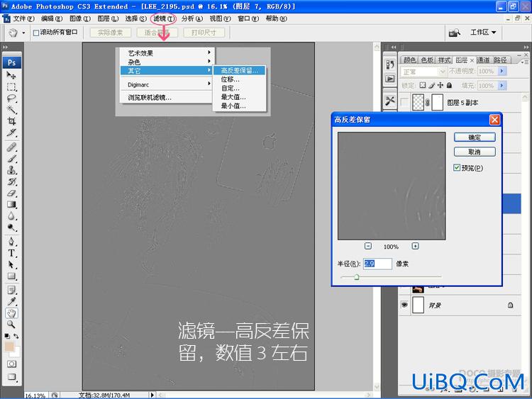The width and height of the screenshot is (532, 399).
Task: Select the Slice tool
Action: [11, 133]
